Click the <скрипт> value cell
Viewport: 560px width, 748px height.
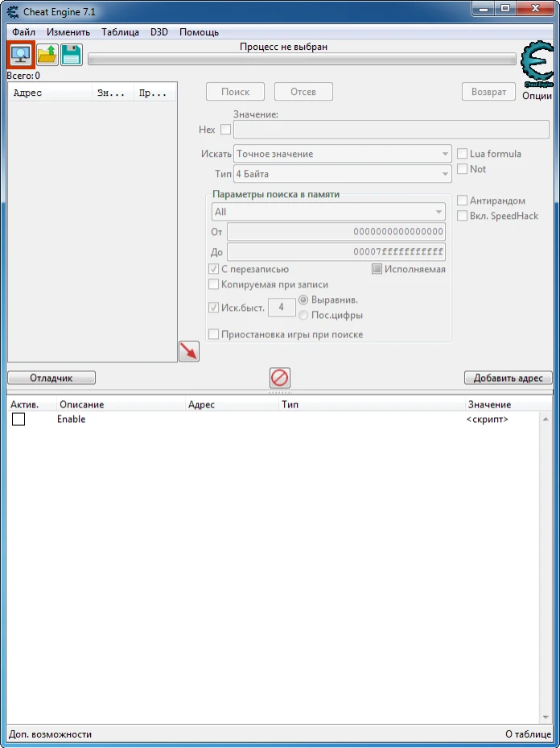click(x=488, y=419)
